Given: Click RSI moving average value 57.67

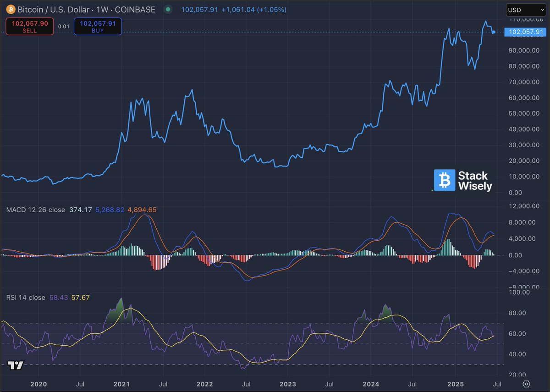Looking at the screenshot, I should 80,298.
